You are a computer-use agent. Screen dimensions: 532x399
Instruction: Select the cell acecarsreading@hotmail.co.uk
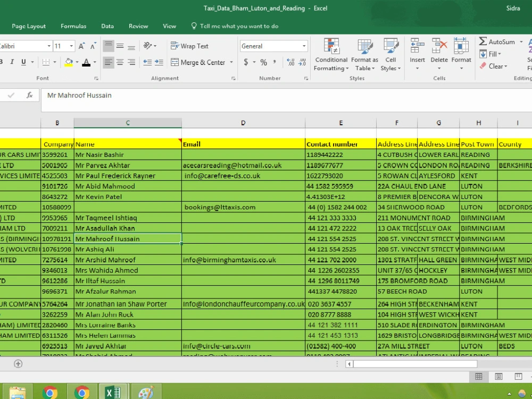pyautogui.click(x=243, y=165)
